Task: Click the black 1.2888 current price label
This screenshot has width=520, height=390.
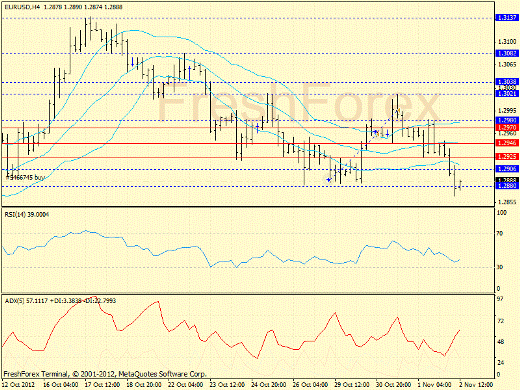Action: tap(507, 180)
